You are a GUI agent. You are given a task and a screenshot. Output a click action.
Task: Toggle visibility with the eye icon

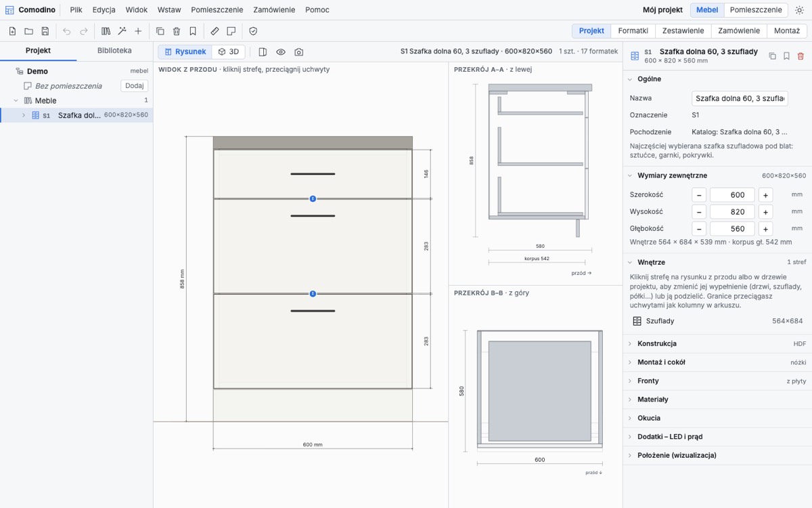281,52
